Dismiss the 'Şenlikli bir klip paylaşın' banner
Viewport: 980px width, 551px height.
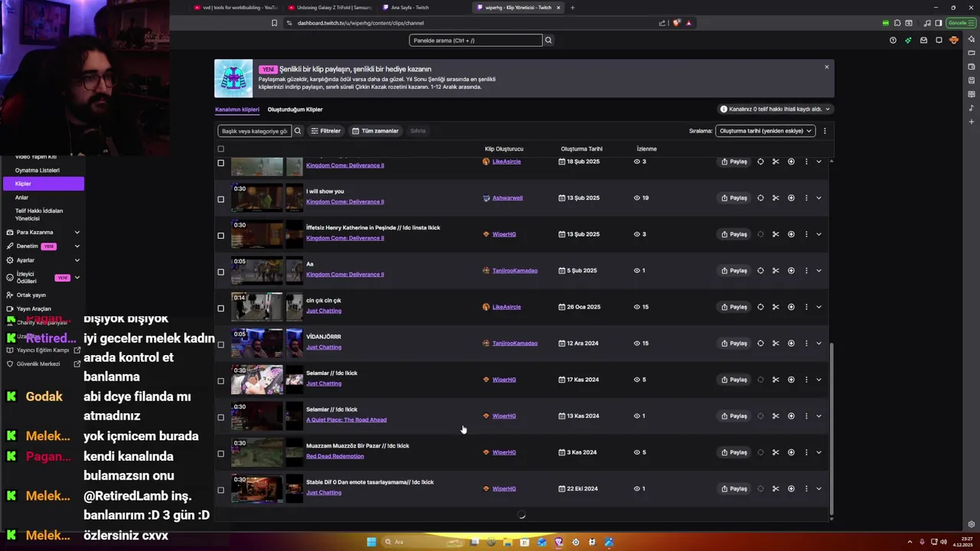(826, 67)
